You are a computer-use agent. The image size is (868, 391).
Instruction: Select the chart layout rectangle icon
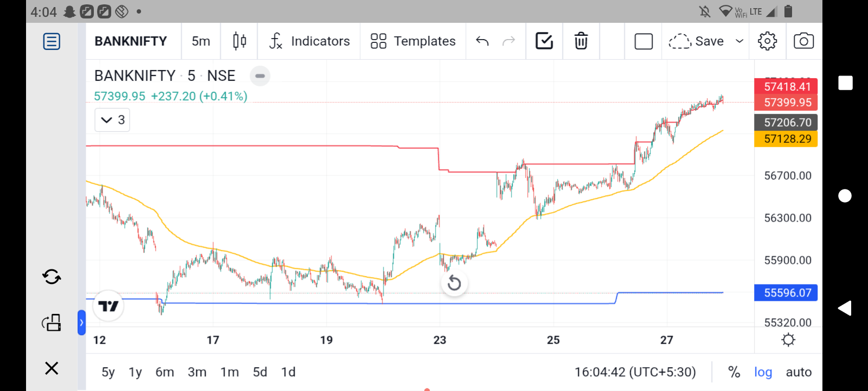coord(643,41)
